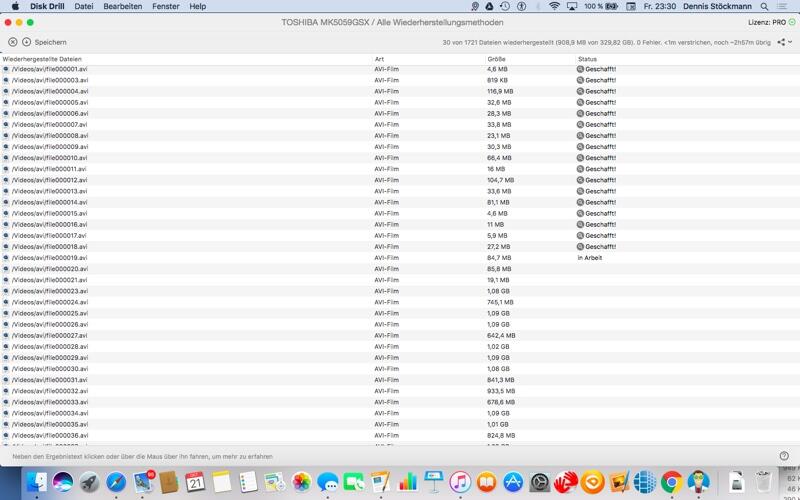Click magnifier icon beside file000001.avi Geschafft status
The height and width of the screenshot is (500, 800).
[x=581, y=69]
